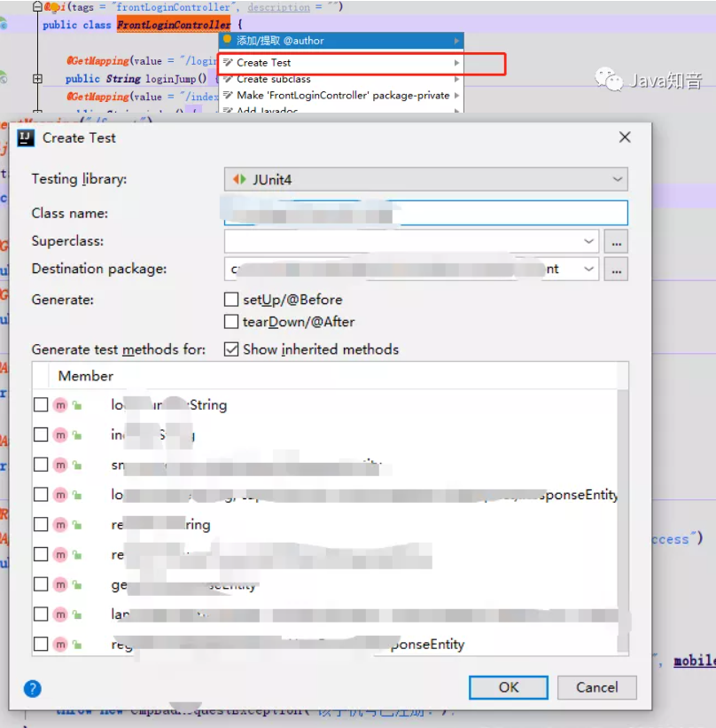Check the member starting with 'sn'
716x728 pixels.
coord(41,465)
